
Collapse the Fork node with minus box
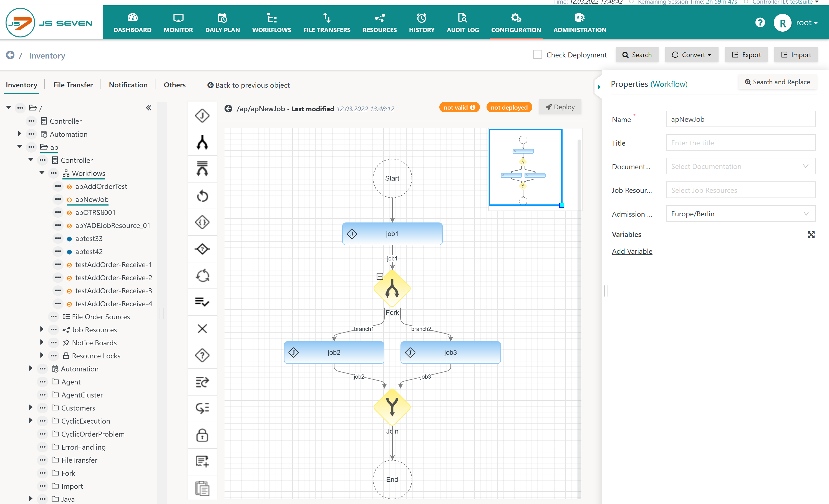[380, 276]
